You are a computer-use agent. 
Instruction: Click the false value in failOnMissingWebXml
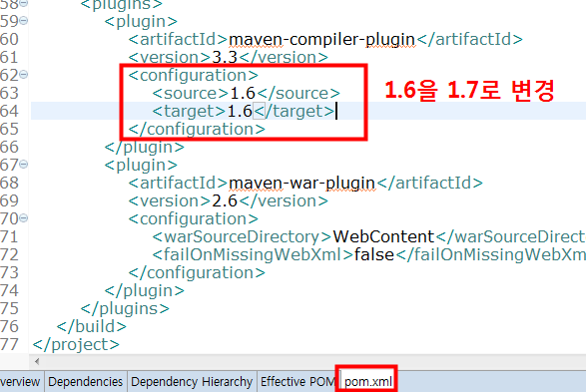click(374, 254)
